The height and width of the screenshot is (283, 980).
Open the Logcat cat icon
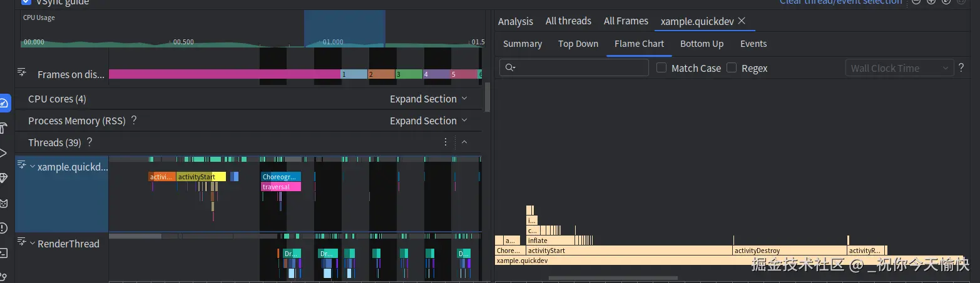3,203
